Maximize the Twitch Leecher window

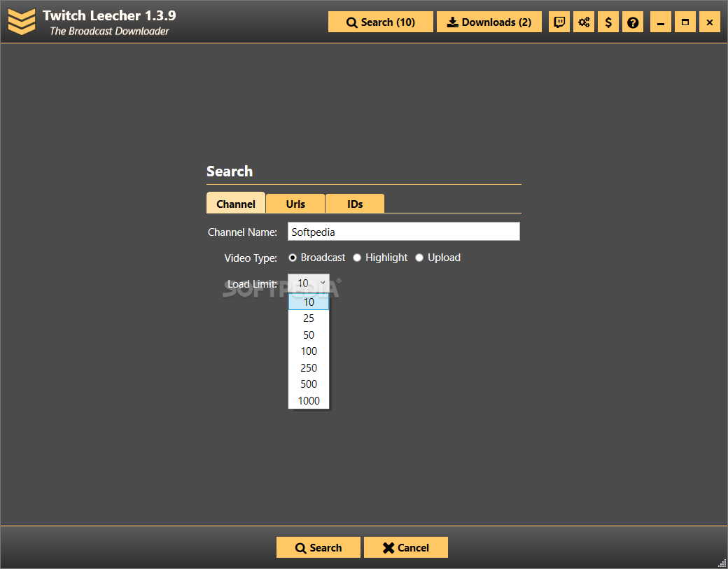click(x=685, y=22)
